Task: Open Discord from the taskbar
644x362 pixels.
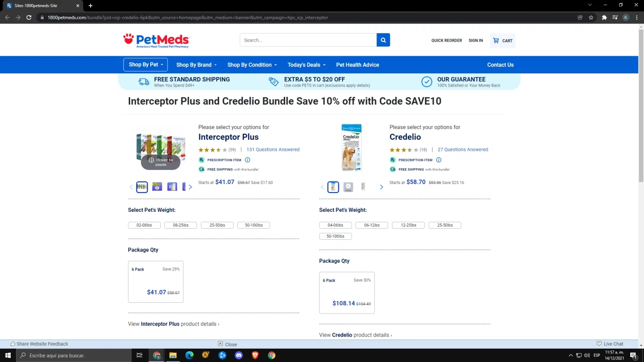Action: (239, 355)
